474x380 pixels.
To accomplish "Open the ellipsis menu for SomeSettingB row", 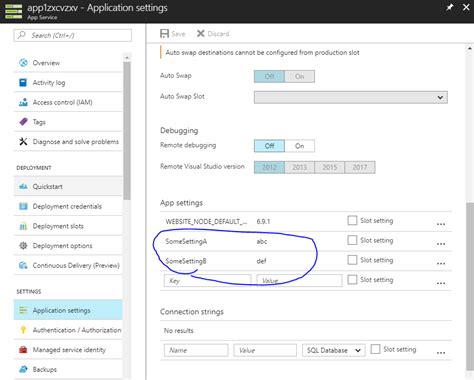I will point(441,263).
